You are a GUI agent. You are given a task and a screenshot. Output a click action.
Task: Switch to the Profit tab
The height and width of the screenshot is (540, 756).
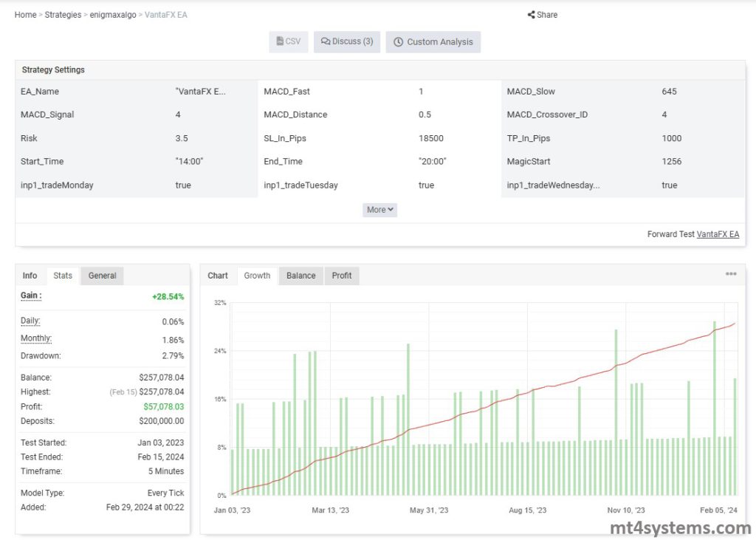point(342,275)
